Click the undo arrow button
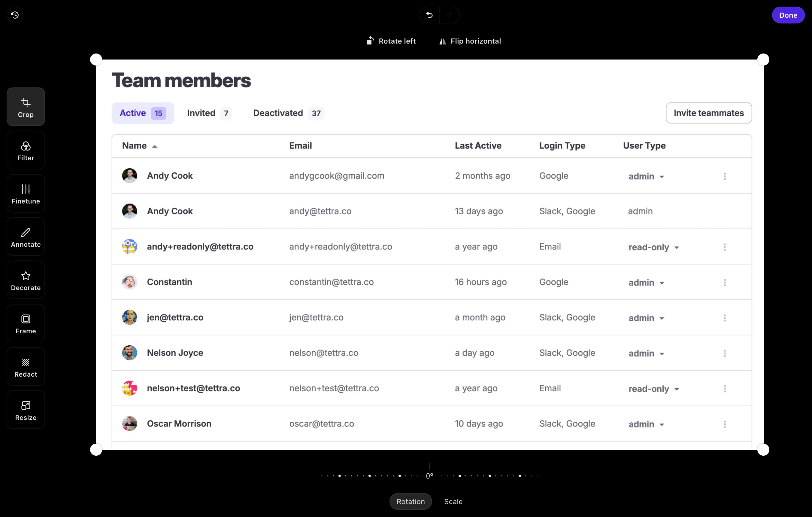The width and height of the screenshot is (812, 517). click(429, 15)
